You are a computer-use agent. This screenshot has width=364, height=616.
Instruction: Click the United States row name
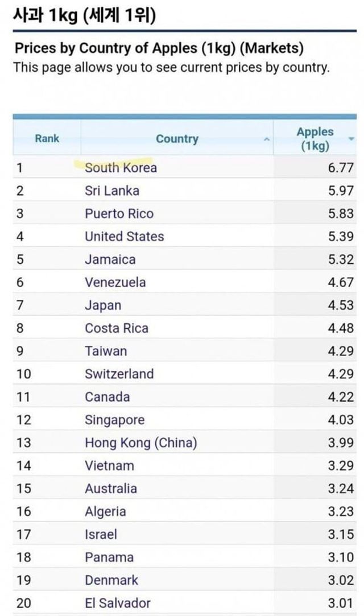coord(124,237)
